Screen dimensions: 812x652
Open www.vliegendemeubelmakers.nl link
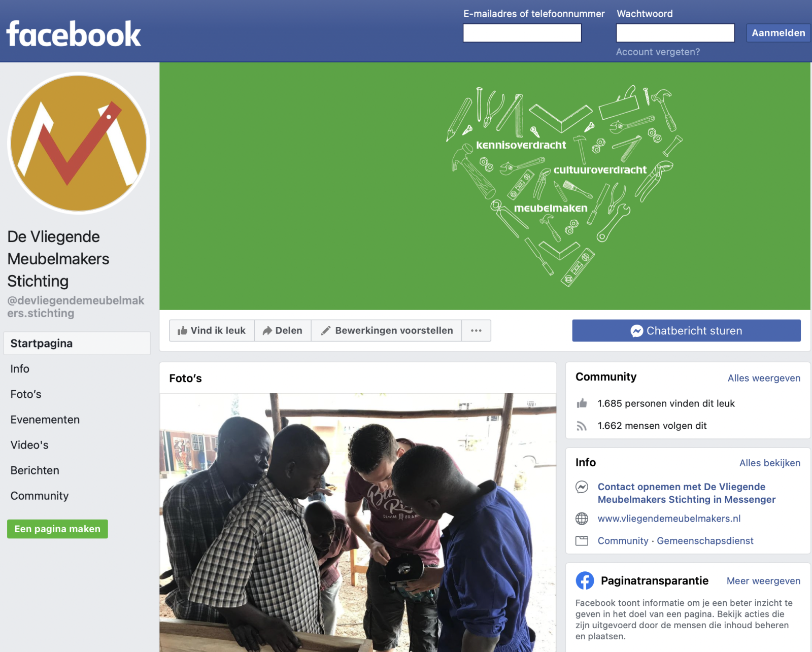click(669, 519)
